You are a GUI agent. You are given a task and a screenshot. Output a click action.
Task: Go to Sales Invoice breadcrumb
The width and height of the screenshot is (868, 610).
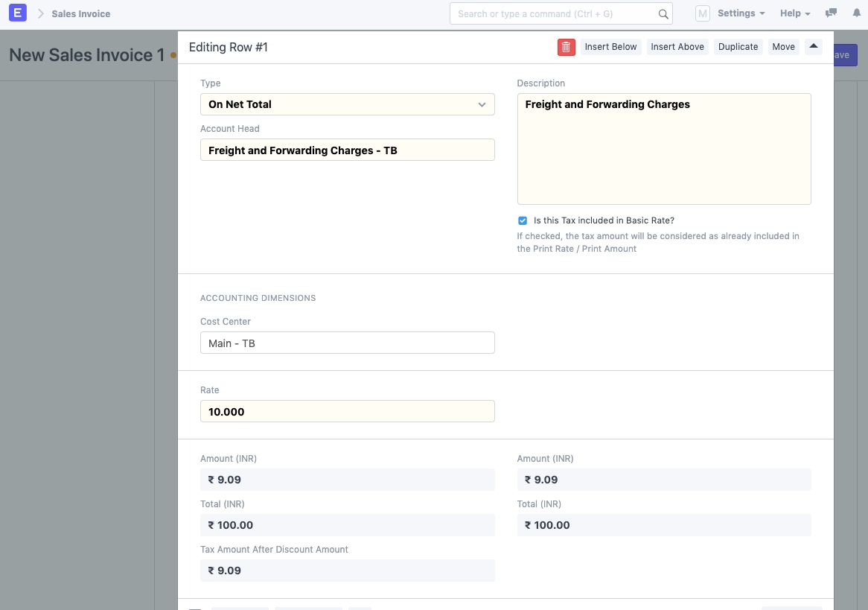[81, 13]
